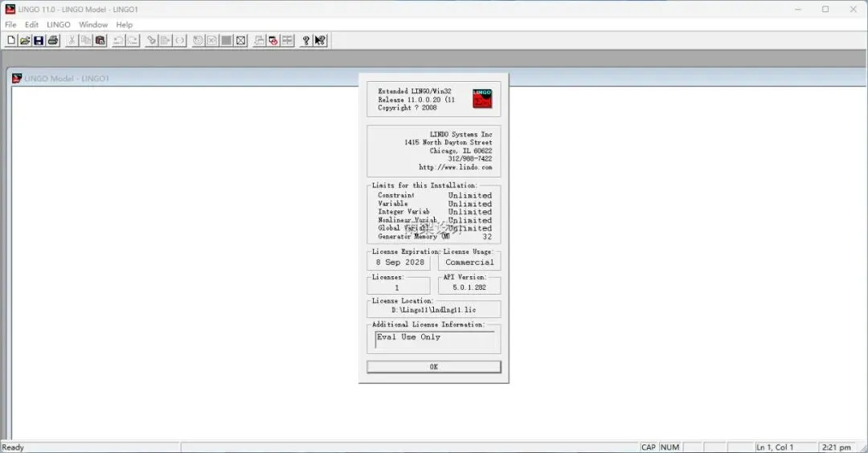This screenshot has width=868, height=453.
Task: Open a file using folder icon
Action: tap(25, 40)
